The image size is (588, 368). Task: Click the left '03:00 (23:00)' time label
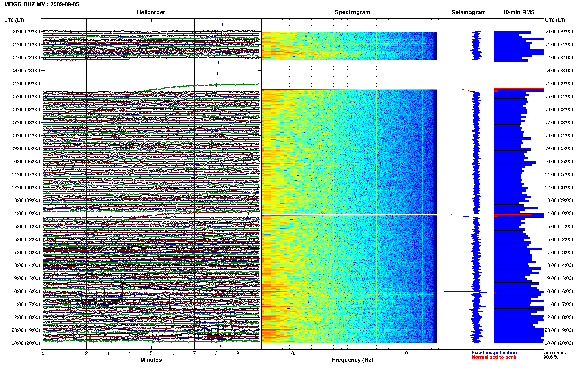(x=26, y=71)
